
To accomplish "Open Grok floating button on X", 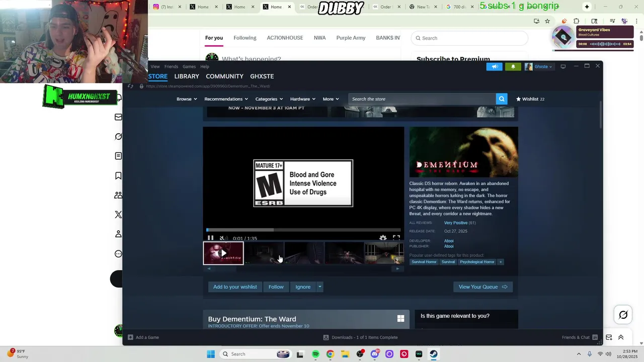I will [x=623, y=315].
